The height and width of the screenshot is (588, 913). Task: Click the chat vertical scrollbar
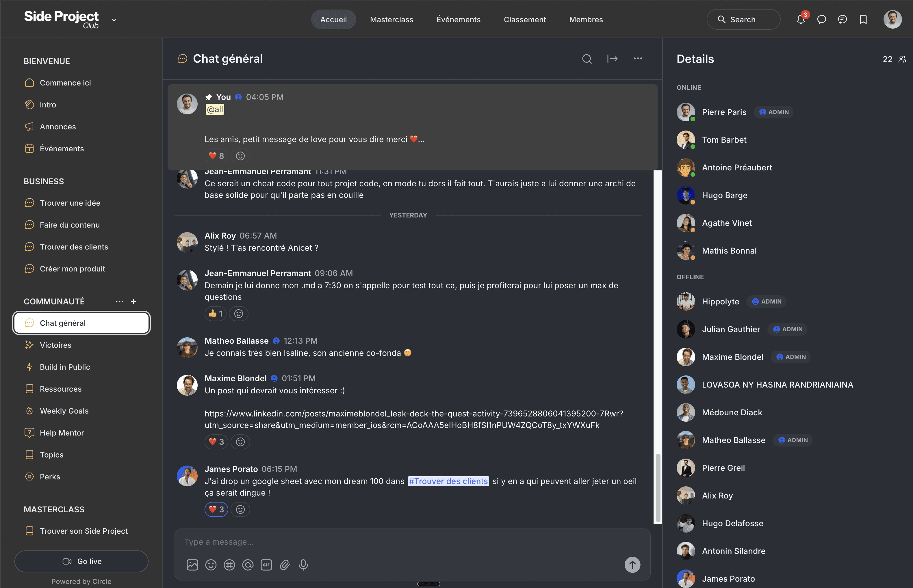658,488
